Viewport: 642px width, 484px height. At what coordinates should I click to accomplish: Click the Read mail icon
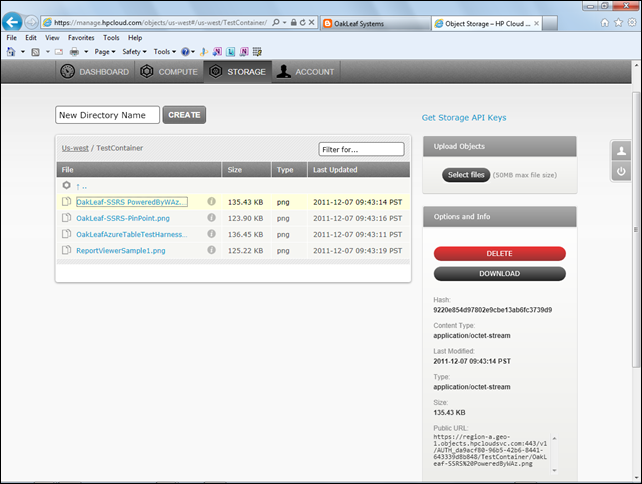tap(59, 52)
